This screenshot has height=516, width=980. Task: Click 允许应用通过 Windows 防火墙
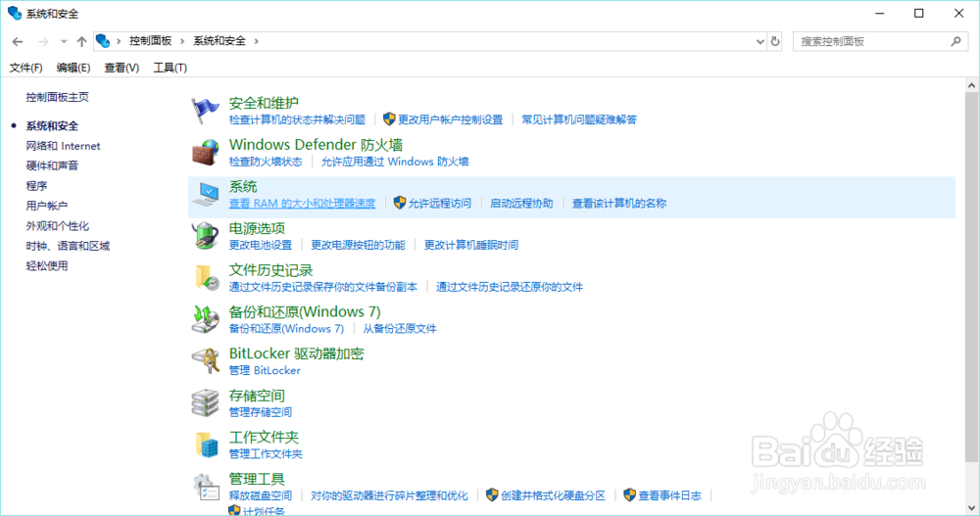395,162
